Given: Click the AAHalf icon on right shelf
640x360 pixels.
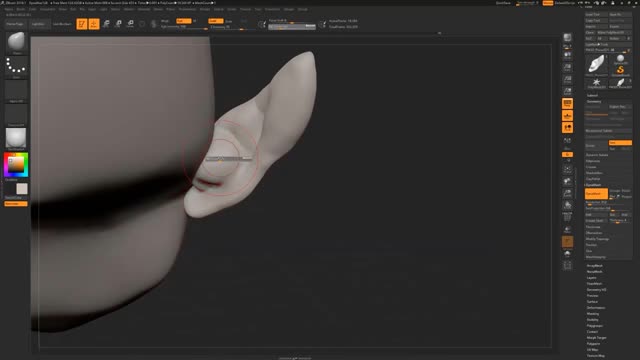Looking at the screenshot, I should click(567, 91).
